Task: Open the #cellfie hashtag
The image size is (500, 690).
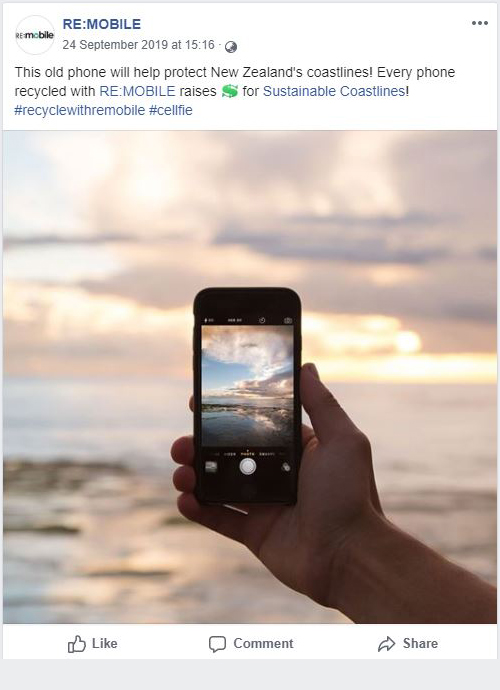Action: (171, 110)
